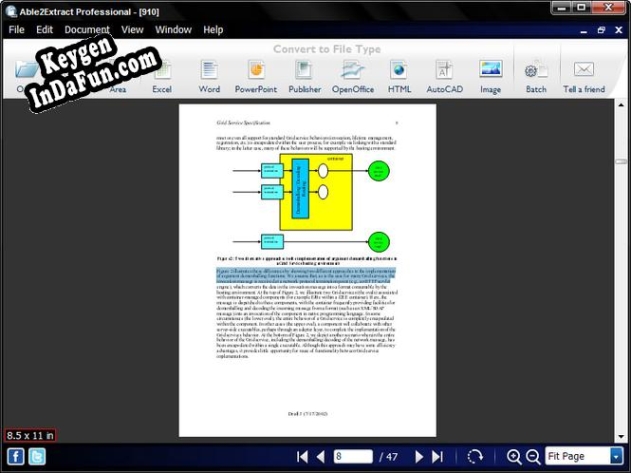631x473 pixels.
Task: Click the yellow container diagram on the page
Action: pyautogui.click(x=316, y=192)
